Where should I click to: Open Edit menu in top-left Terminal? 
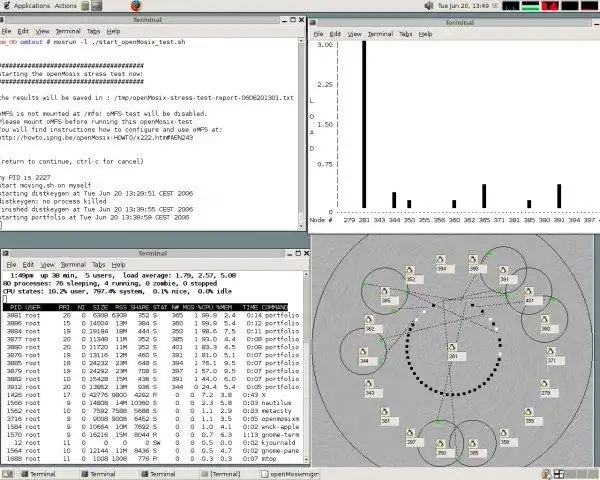pyautogui.click(x=23, y=31)
